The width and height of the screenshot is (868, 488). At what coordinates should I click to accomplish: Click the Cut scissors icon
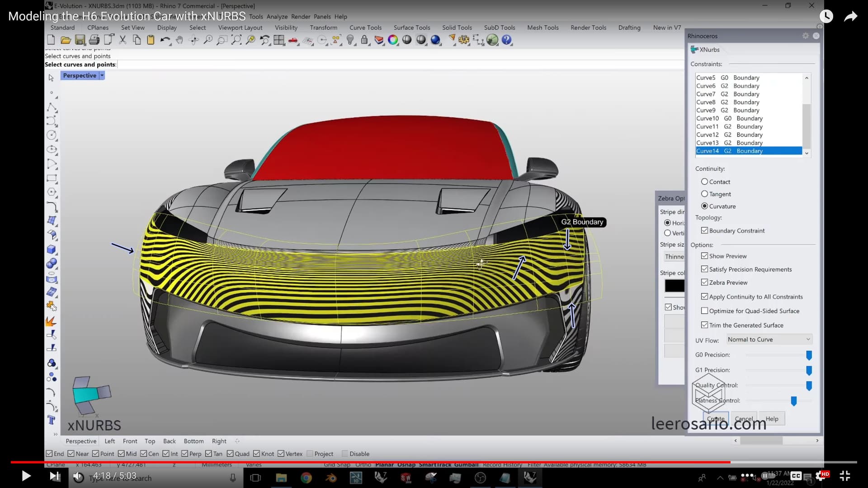(123, 40)
